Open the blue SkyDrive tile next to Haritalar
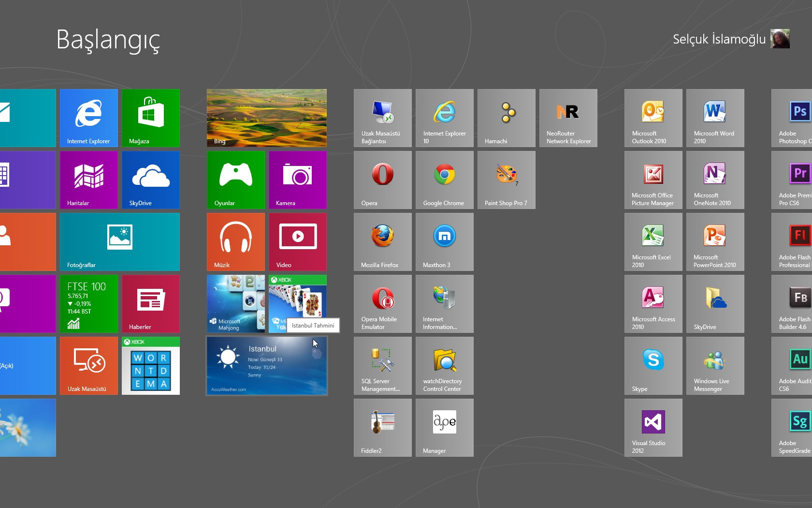Screen dimensions: 812x508 click(x=151, y=180)
